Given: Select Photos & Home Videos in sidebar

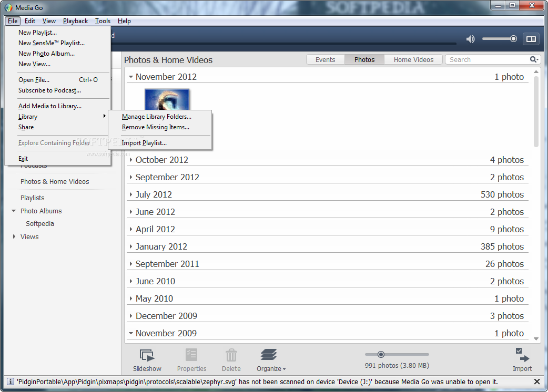Looking at the screenshot, I should tap(55, 181).
